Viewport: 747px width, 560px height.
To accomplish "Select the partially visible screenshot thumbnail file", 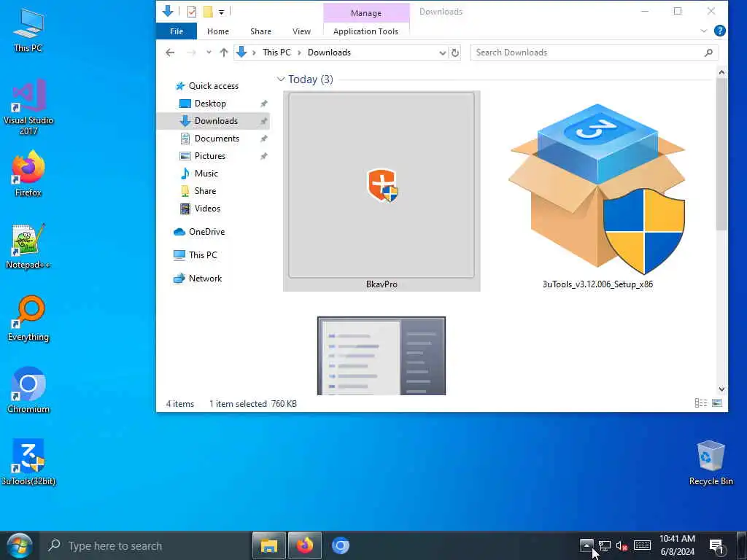I will 382,356.
